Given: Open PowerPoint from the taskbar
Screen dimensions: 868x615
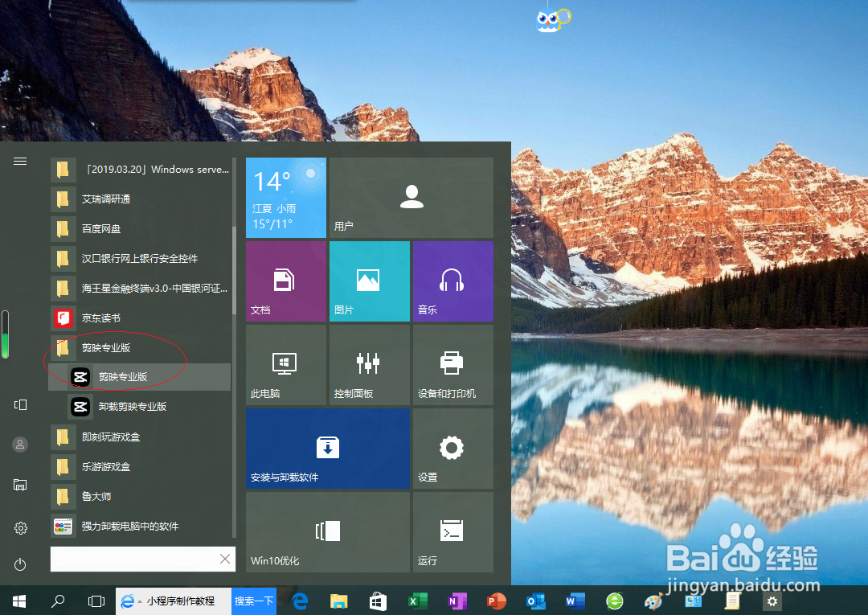Looking at the screenshot, I should (496, 601).
